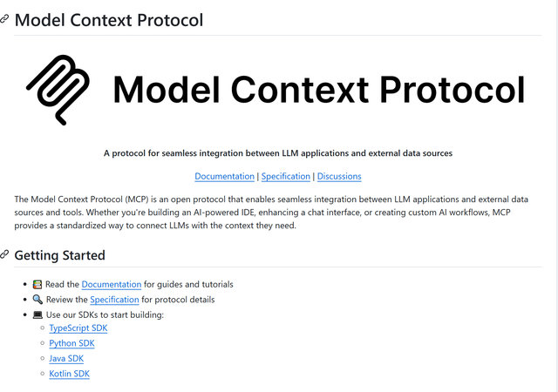558x392 pixels.
Task: Click the anchor link icon beside Model Context Protocol heading
Action: pos(5,19)
